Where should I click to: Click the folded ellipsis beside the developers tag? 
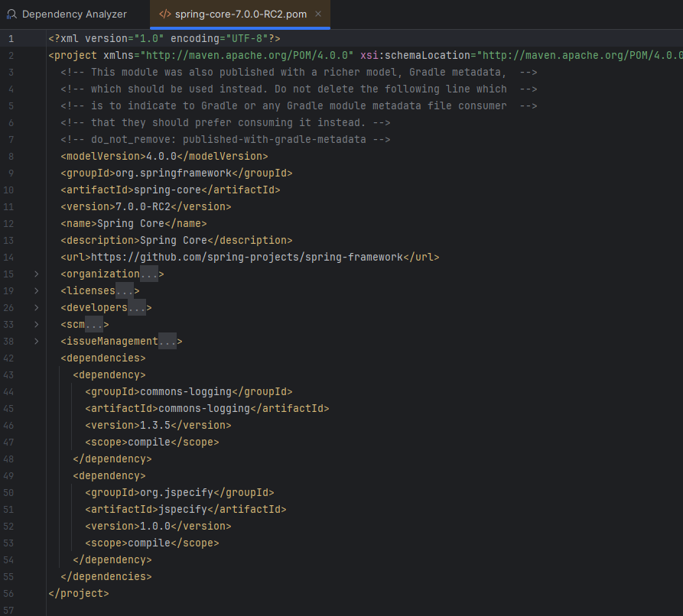[136, 307]
